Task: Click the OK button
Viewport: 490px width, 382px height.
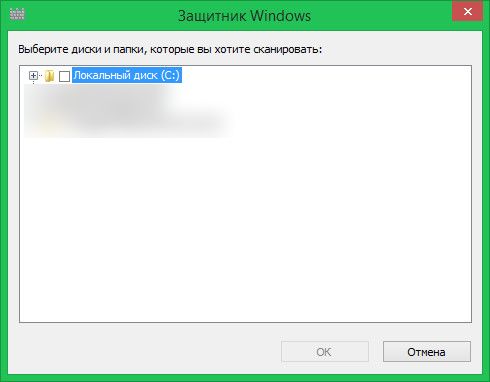Action: pos(325,352)
